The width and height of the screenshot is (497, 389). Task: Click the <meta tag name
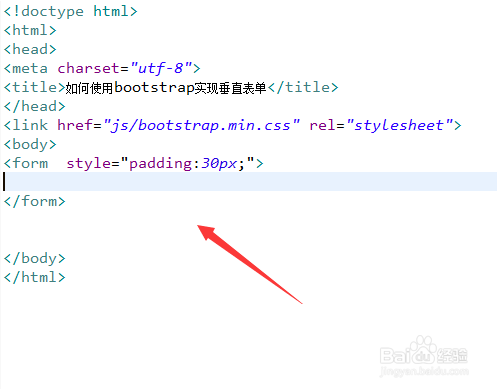pos(26,68)
